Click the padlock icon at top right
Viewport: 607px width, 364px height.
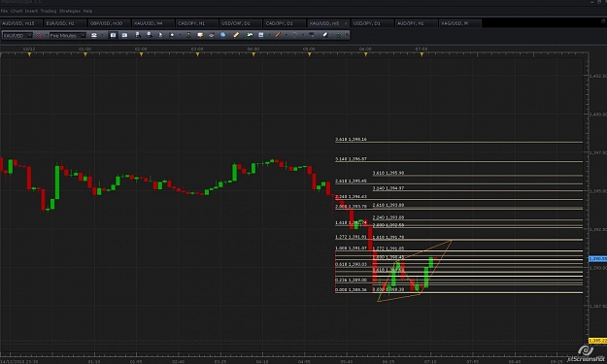tap(603, 21)
